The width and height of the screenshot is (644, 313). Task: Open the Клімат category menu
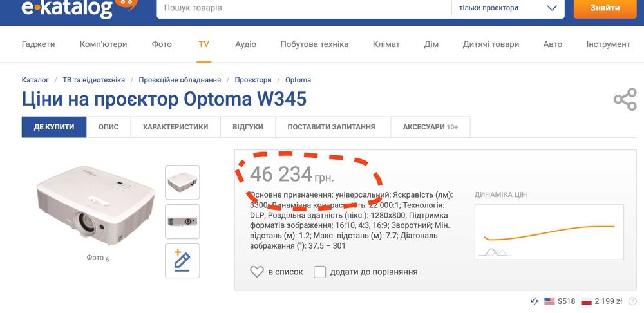pyautogui.click(x=386, y=44)
